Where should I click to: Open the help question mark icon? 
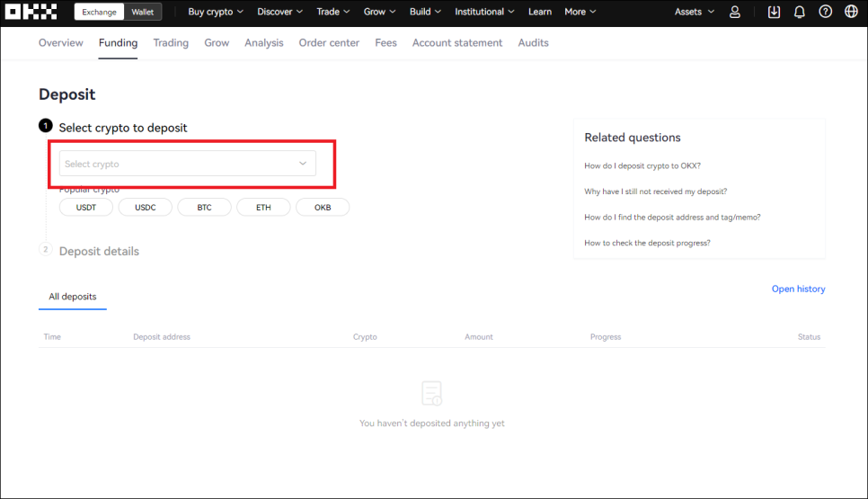coord(826,12)
